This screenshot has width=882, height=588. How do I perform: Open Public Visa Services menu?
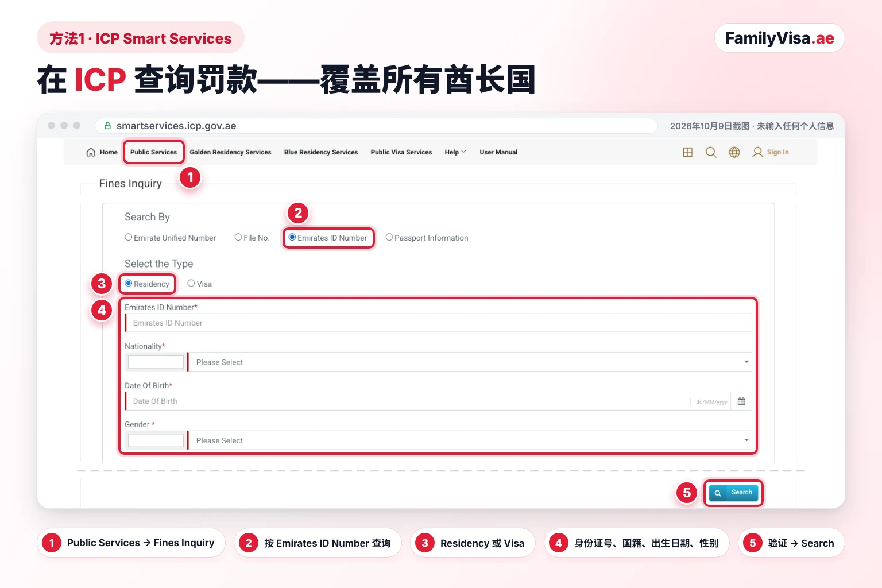(x=401, y=152)
